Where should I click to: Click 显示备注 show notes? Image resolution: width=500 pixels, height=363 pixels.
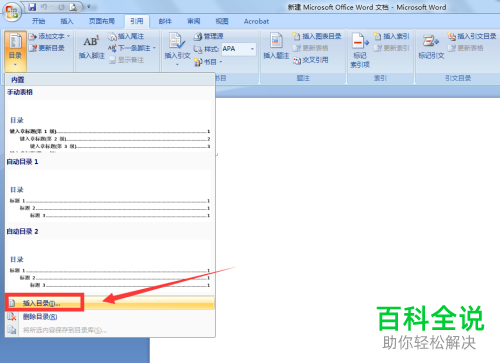126,60
